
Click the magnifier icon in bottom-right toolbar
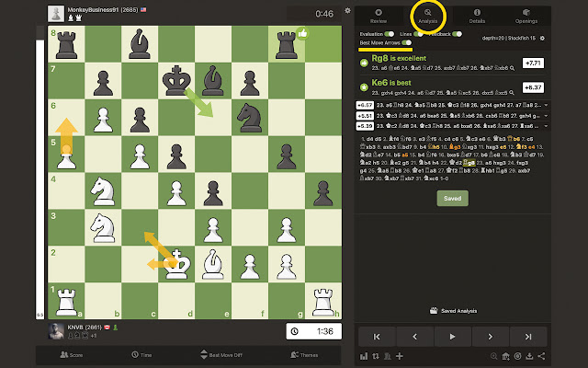pyautogui.click(x=494, y=356)
